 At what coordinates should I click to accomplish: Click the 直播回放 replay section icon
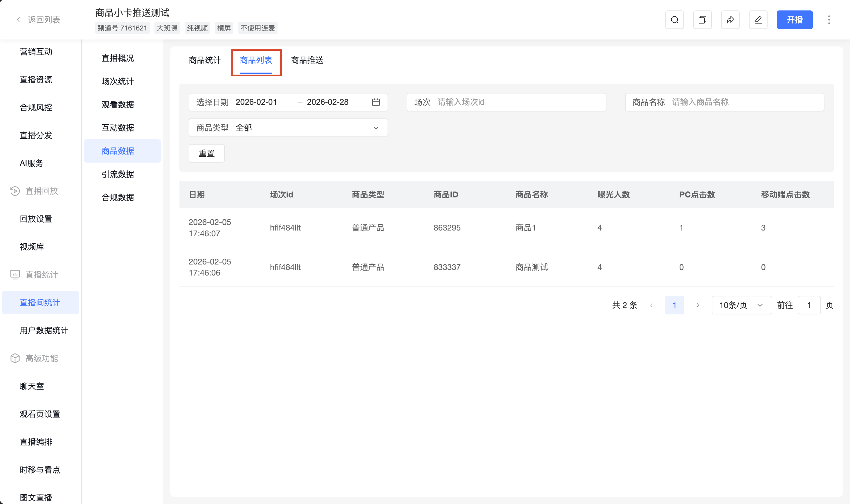[x=15, y=191]
